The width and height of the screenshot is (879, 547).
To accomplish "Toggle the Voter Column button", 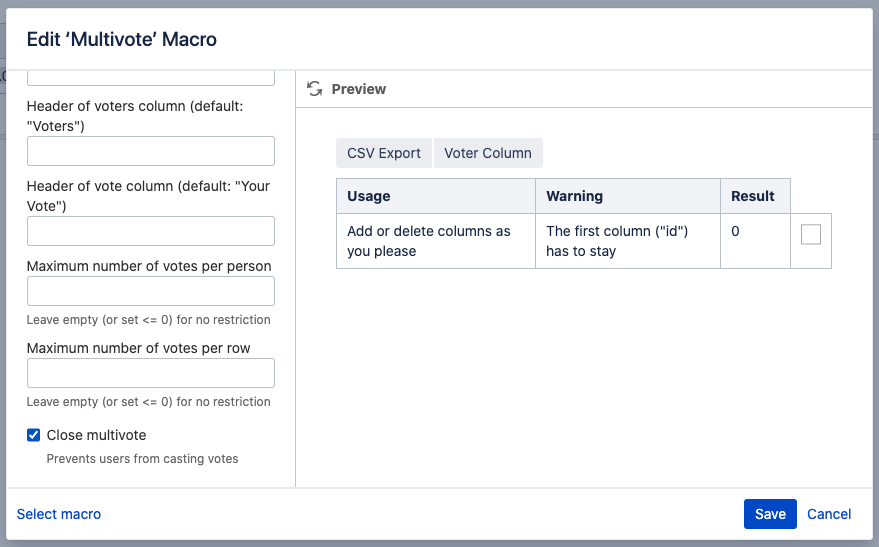I will [x=488, y=153].
